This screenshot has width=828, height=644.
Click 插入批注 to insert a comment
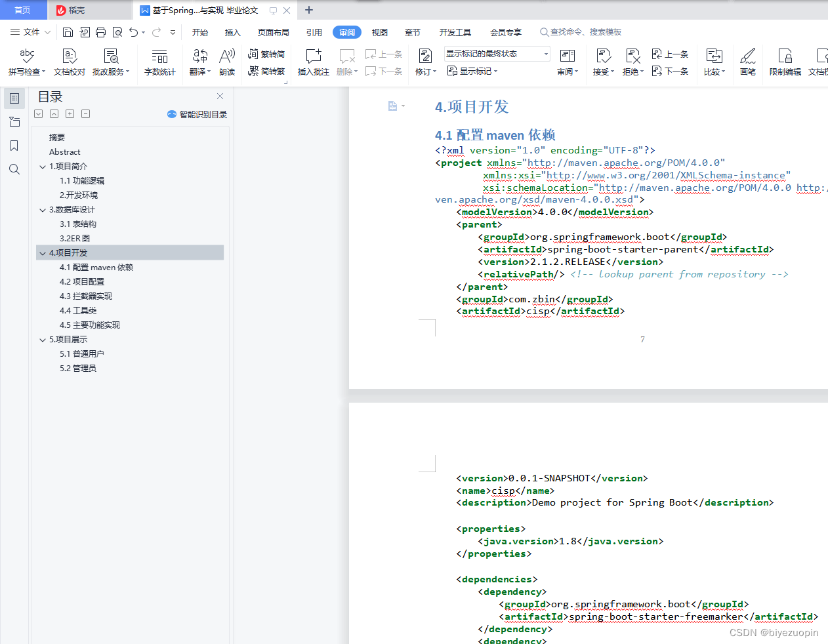tap(313, 62)
